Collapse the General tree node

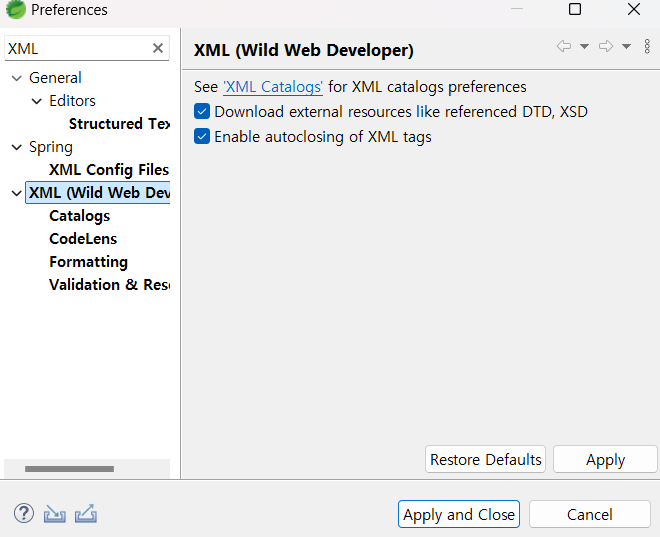pyautogui.click(x=17, y=78)
